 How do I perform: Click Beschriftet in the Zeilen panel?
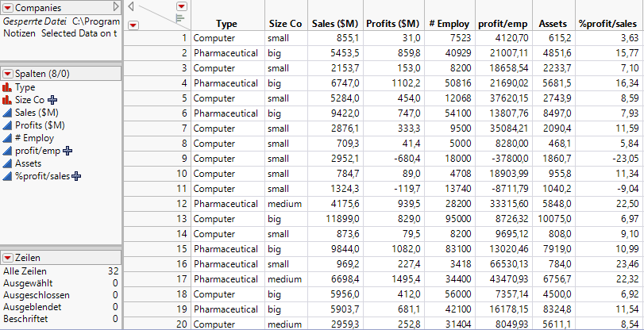pos(25,319)
